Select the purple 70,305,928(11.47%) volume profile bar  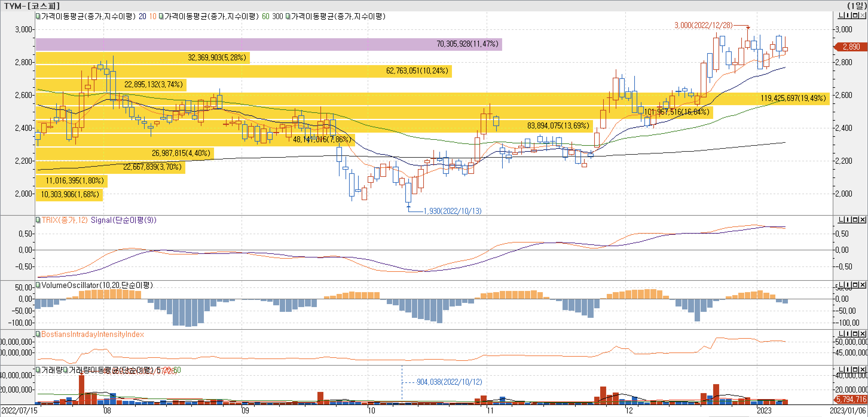pos(268,44)
